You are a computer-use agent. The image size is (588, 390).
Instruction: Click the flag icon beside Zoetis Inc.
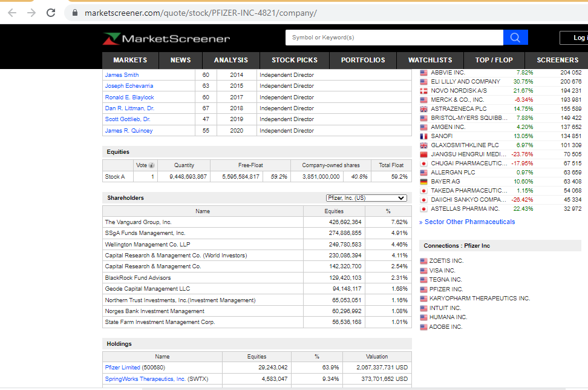[x=423, y=261]
